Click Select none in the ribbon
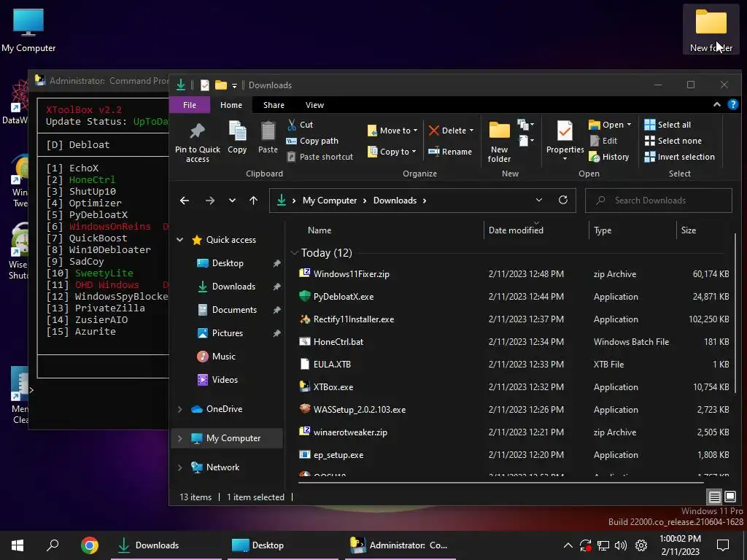This screenshot has height=560, width=747. tap(673, 141)
